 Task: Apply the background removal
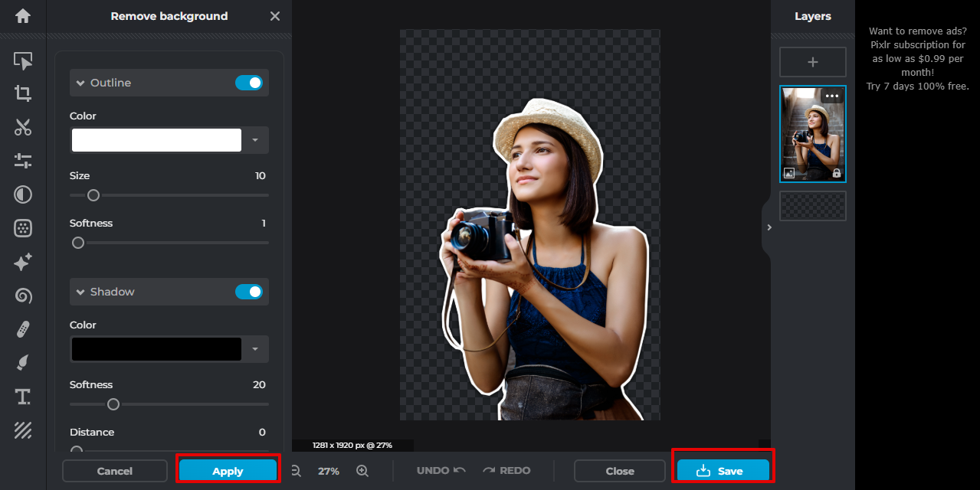pyautogui.click(x=228, y=471)
